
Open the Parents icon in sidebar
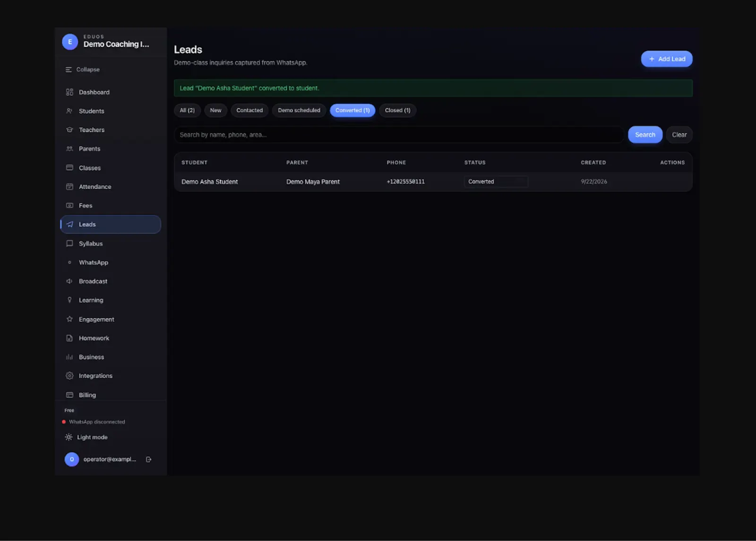[69, 149]
